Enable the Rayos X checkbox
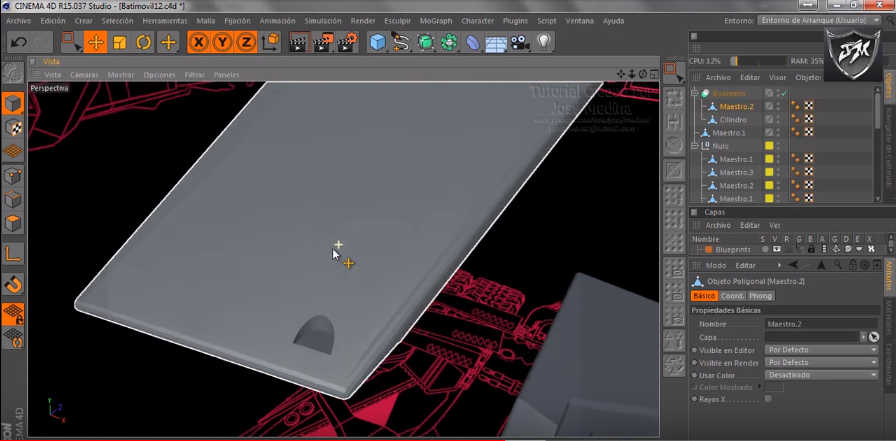Viewport: 896px width, 441px height. 768,399
